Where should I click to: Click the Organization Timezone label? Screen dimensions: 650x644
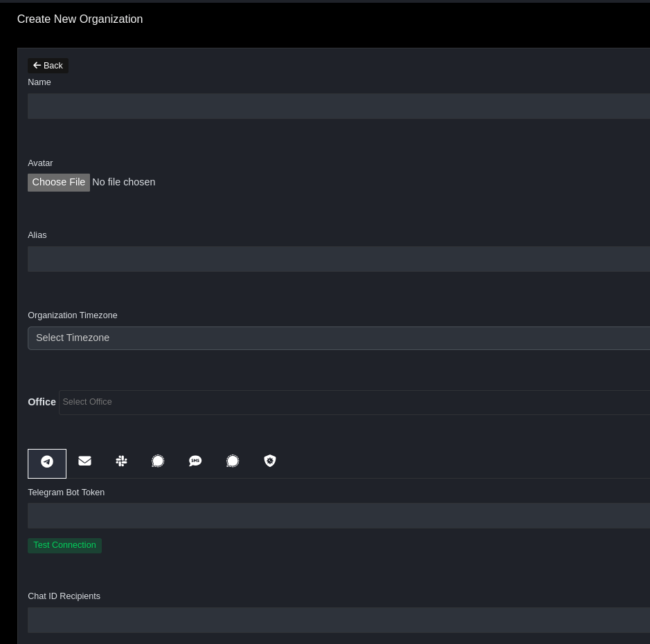coord(73,315)
